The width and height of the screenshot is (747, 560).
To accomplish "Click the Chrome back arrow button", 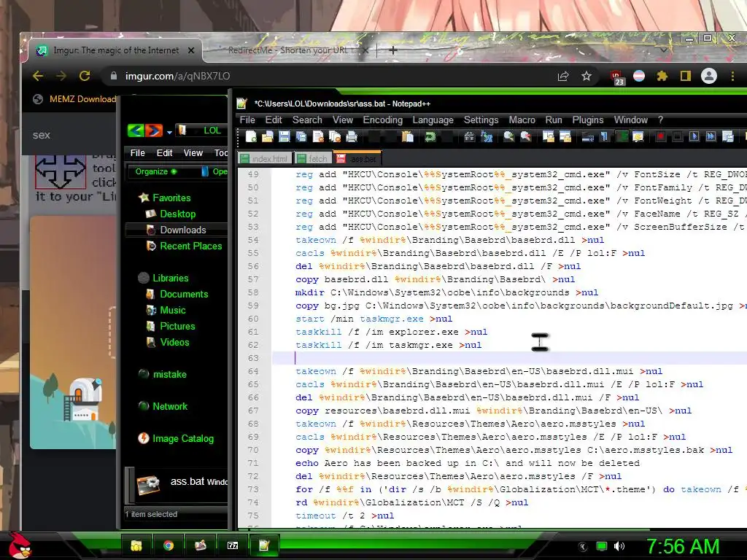I will pyautogui.click(x=38, y=76).
